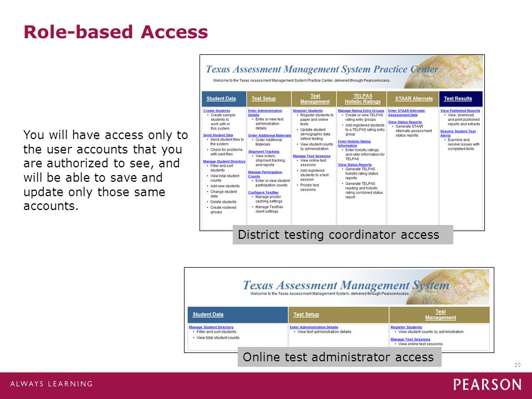
Task: Open the Configure TestNav link
Action: tap(263, 192)
